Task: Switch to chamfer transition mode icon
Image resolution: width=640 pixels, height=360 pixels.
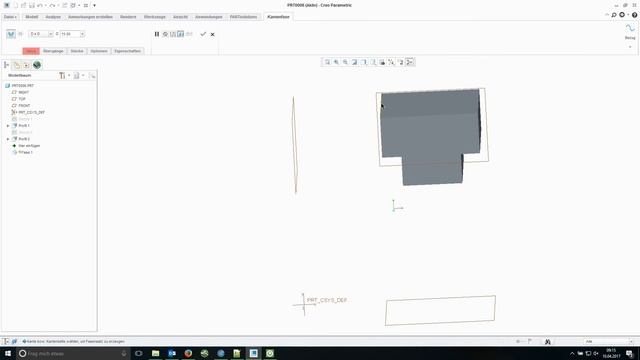Action: [x=20, y=34]
